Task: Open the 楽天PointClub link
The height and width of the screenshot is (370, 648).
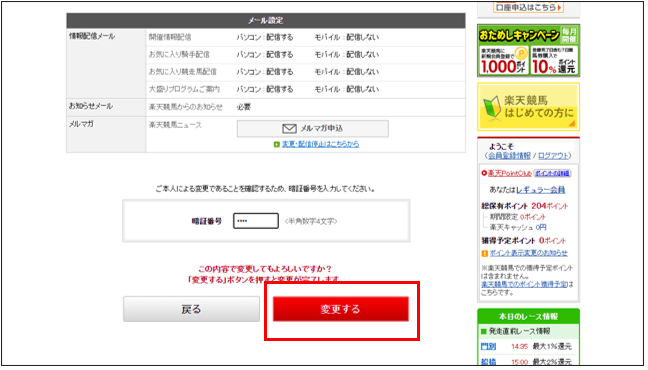Action: (x=510, y=173)
